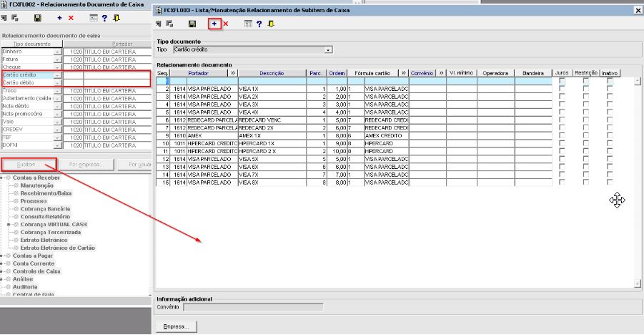
Task: Select Recebimento/Baixa tree item
Action: [x=46, y=193]
